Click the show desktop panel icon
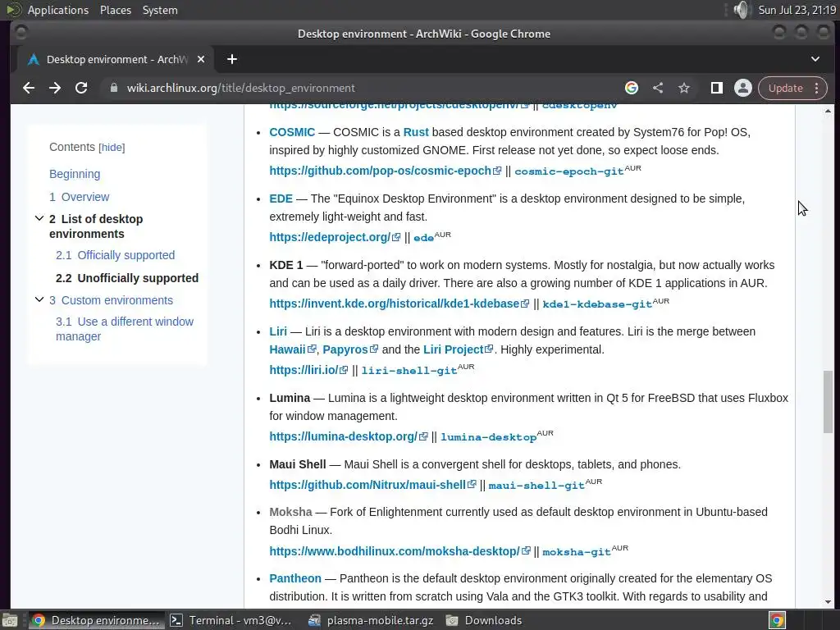 pyautogui.click(x=10, y=620)
